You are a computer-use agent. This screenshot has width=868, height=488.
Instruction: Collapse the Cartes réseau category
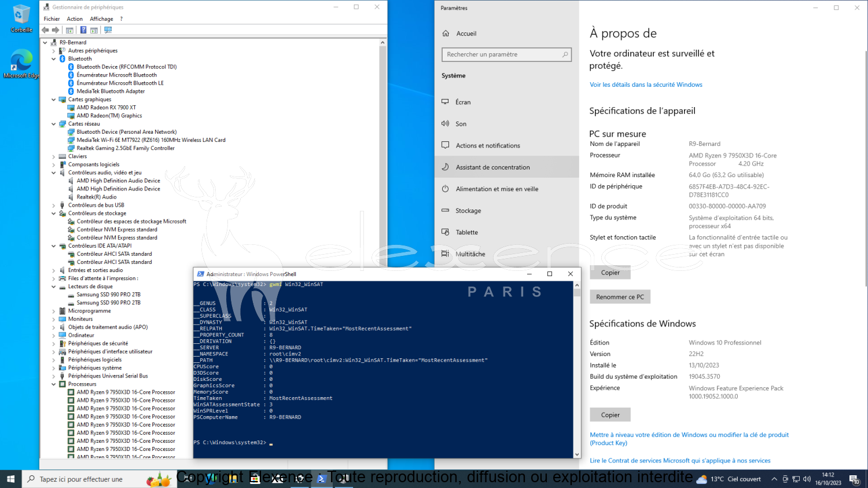coord(54,124)
